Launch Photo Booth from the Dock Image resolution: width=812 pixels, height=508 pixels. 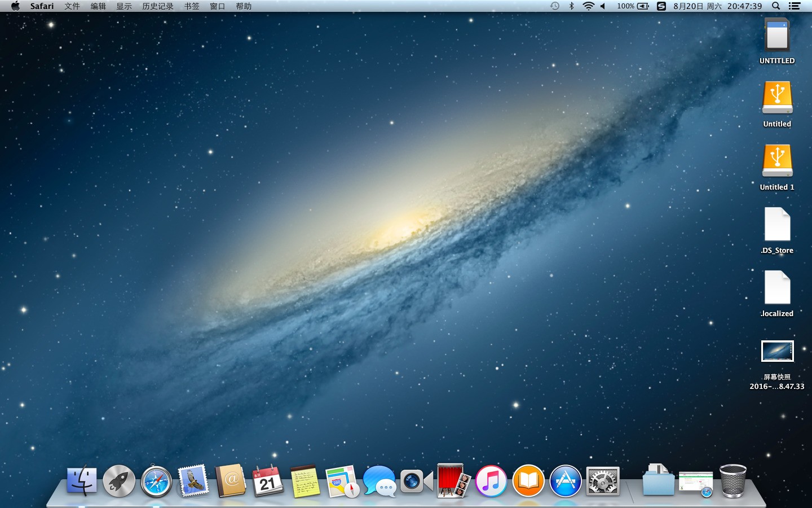coord(454,481)
